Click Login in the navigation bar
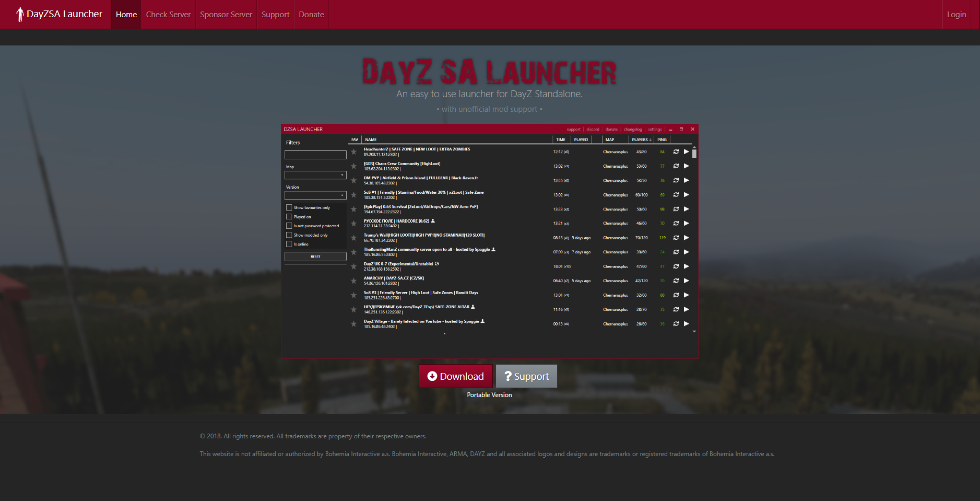This screenshot has height=501, width=980. coord(957,15)
